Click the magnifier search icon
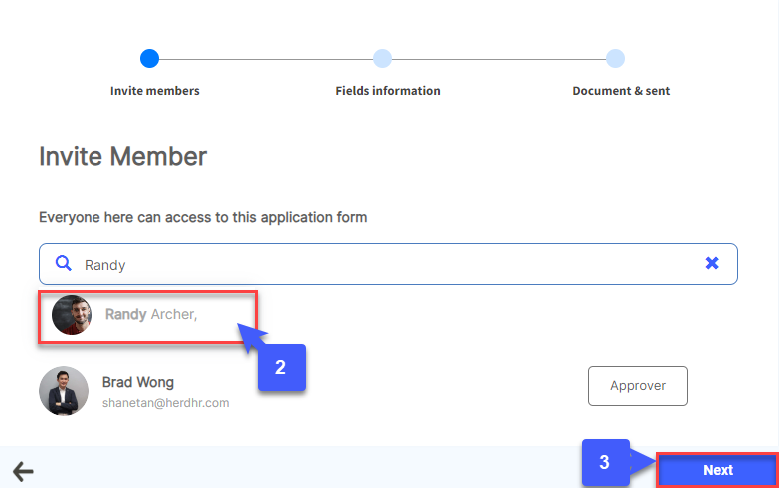Image resolution: width=779 pixels, height=488 pixels. pos(63,264)
